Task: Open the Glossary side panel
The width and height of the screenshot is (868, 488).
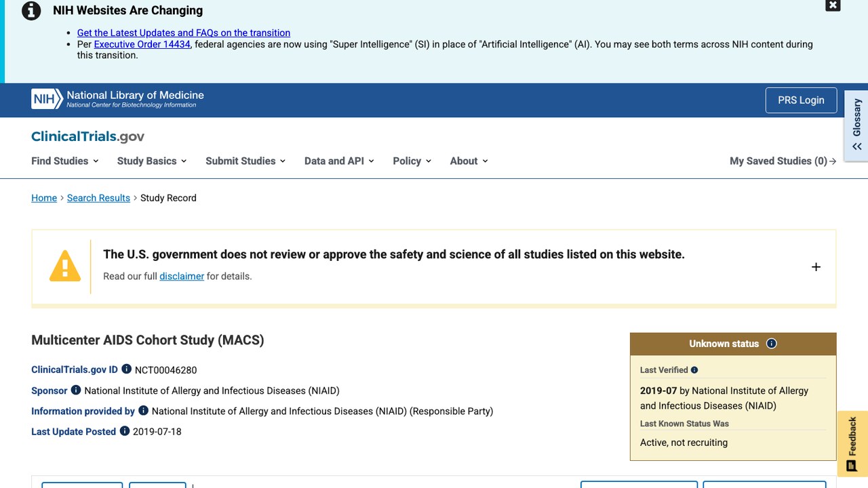Action: tap(856, 125)
